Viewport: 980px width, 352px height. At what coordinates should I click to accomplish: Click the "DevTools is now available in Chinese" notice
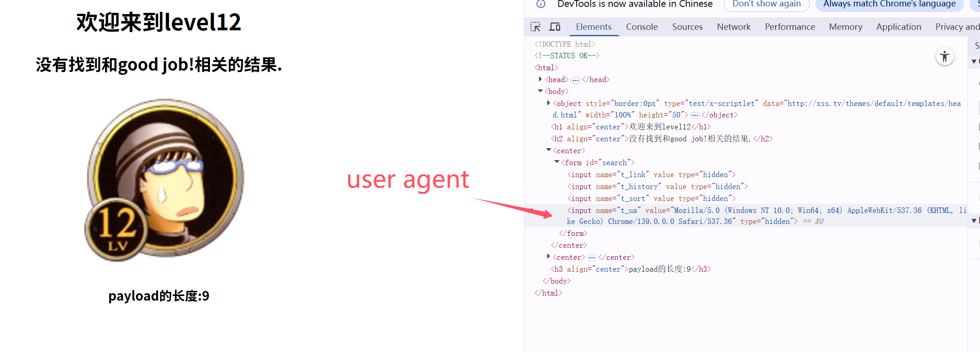click(x=635, y=4)
